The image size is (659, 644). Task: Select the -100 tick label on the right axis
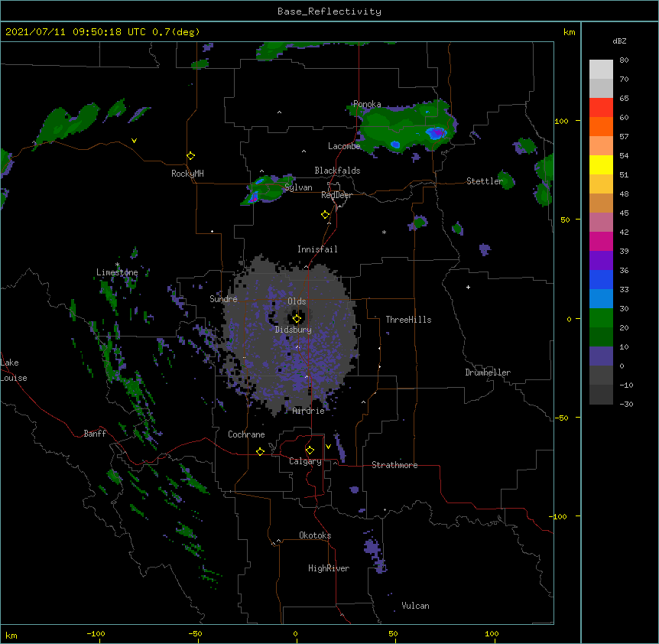[x=559, y=516]
